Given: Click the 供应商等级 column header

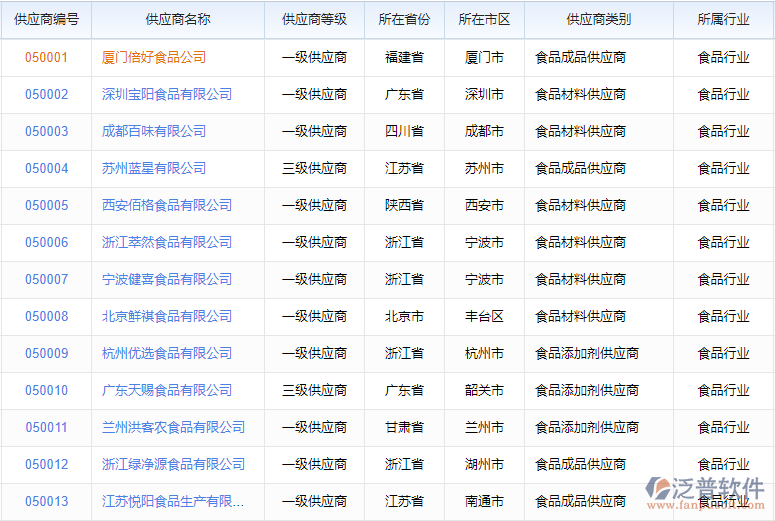Looking at the screenshot, I should click(314, 19).
